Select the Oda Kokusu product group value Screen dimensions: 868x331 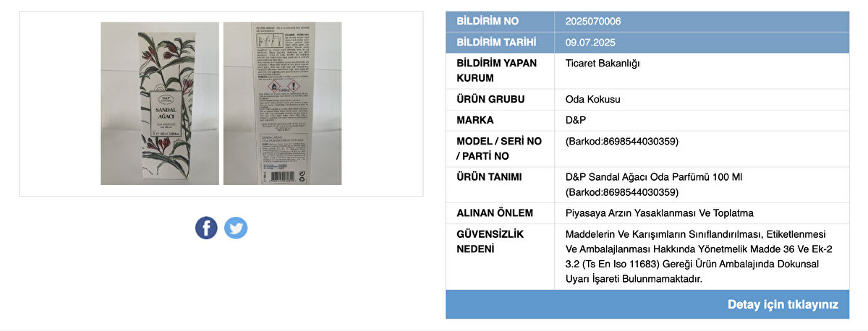pyautogui.click(x=592, y=99)
